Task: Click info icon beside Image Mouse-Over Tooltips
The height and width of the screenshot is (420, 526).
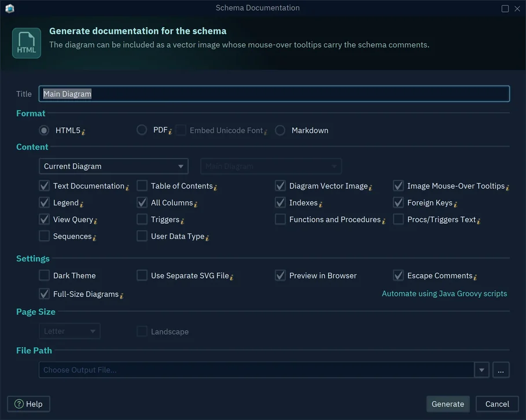Action: (508, 188)
